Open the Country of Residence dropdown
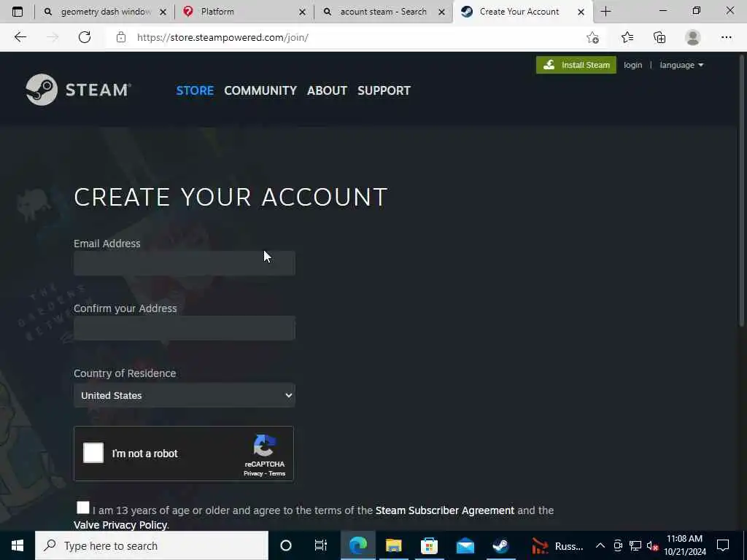This screenshot has height=560, width=747. [x=185, y=395]
